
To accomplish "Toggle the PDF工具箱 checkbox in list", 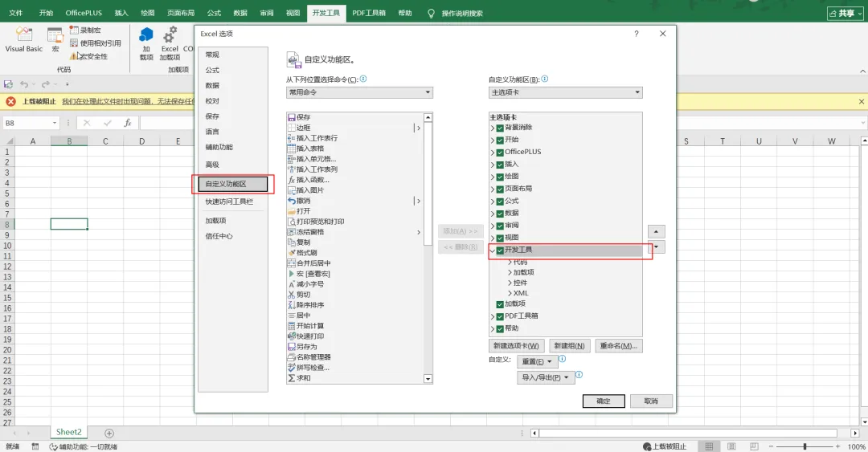I will (x=500, y=316).
